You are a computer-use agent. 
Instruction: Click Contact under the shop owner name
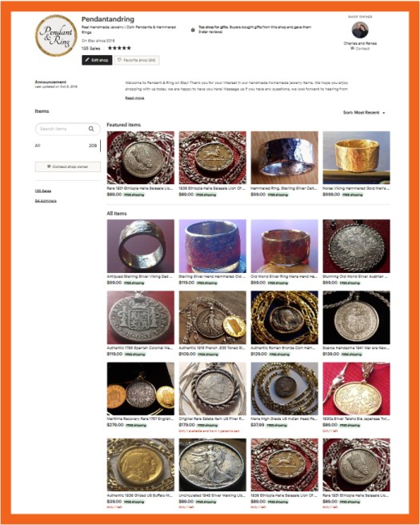pyautogui.click(x=360, y=49)
